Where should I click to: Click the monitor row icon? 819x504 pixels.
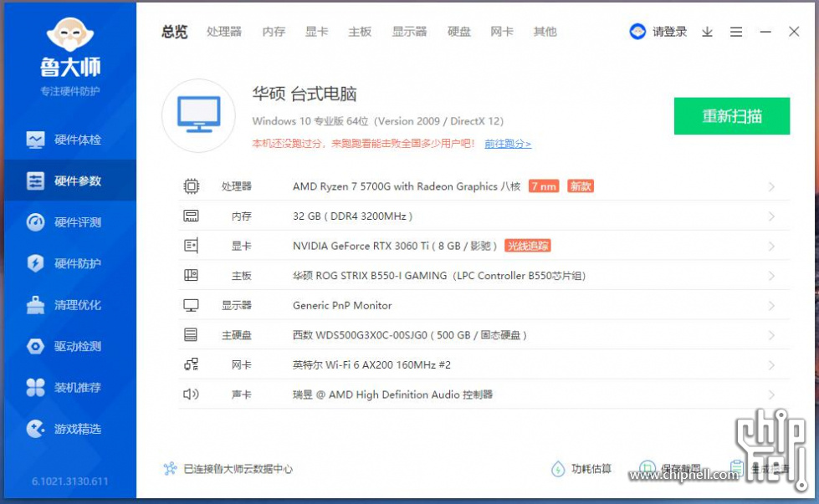[192, 305]
